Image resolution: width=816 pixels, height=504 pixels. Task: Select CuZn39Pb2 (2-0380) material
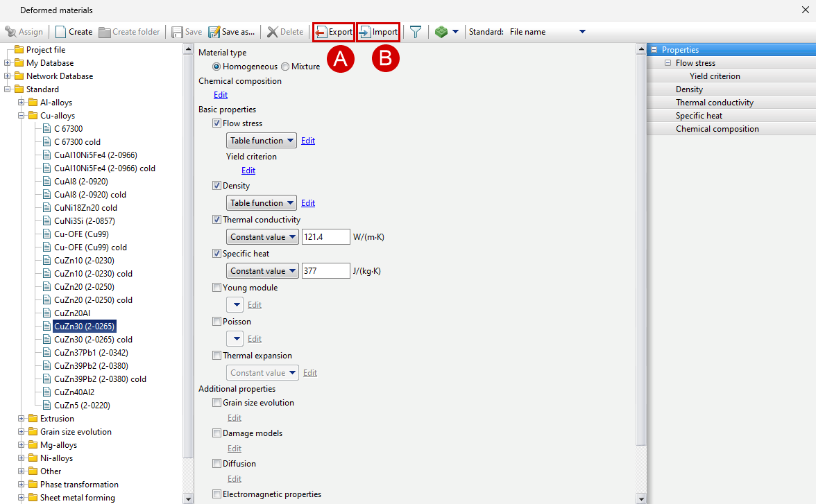coord(91,366)
